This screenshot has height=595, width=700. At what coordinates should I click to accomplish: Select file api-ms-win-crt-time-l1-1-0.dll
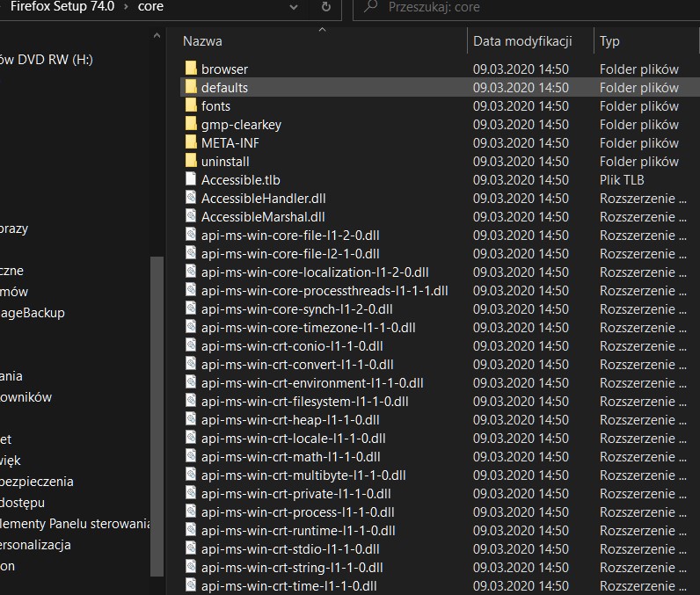click(288, 585)
